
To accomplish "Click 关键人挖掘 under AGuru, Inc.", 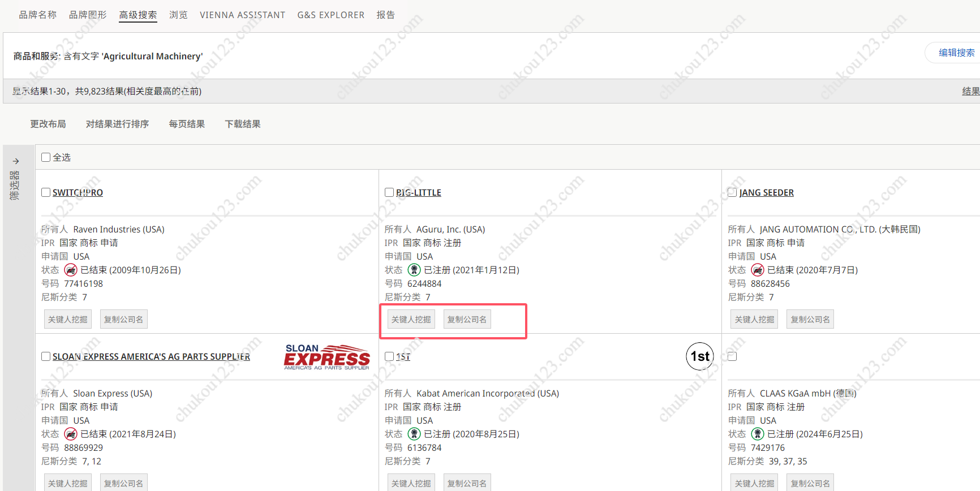I will point(411,320).
